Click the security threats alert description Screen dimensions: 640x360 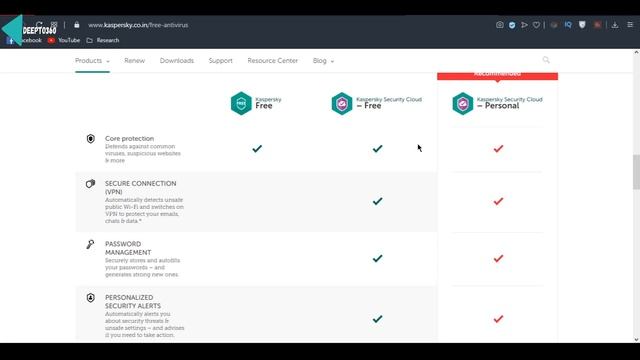click(x=144, y=324)
